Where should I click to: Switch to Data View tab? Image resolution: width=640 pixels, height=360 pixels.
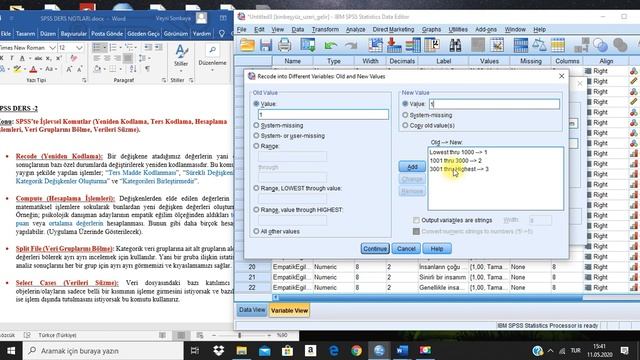coord(252,310)
